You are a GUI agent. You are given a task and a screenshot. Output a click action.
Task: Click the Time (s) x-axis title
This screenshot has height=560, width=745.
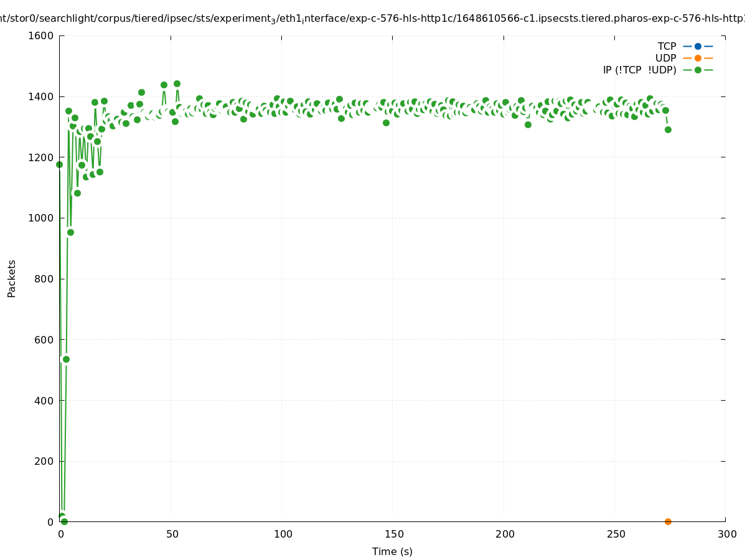(392, 551)
